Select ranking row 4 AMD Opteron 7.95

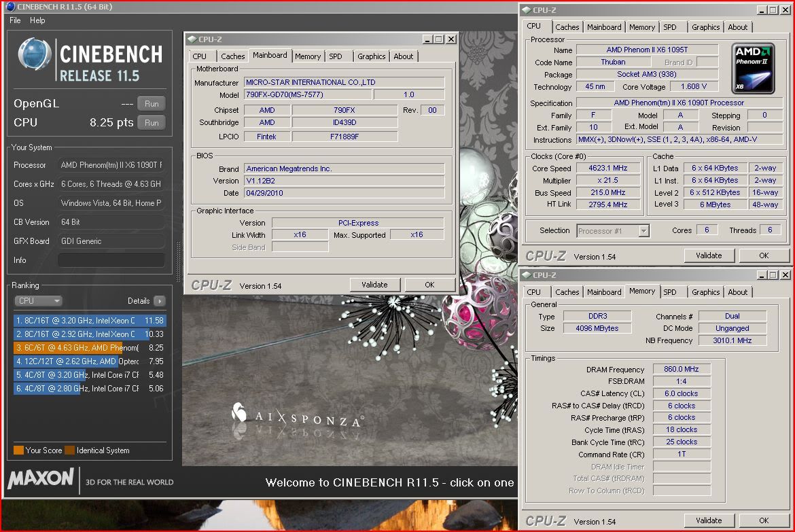(90, 361)
